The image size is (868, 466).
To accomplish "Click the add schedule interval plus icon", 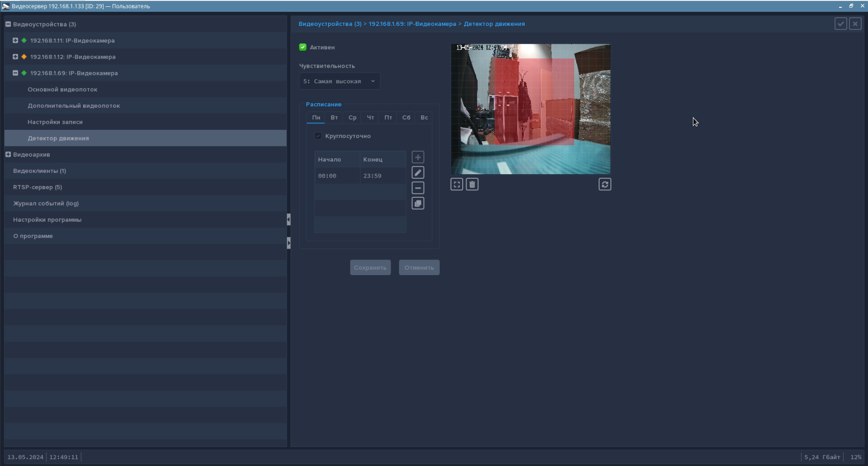I will point(418,157).
